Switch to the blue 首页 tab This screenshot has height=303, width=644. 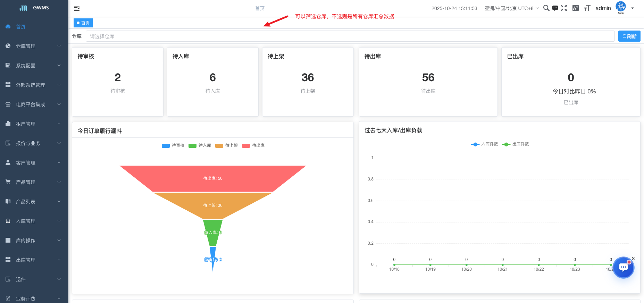tap(83, 23)
